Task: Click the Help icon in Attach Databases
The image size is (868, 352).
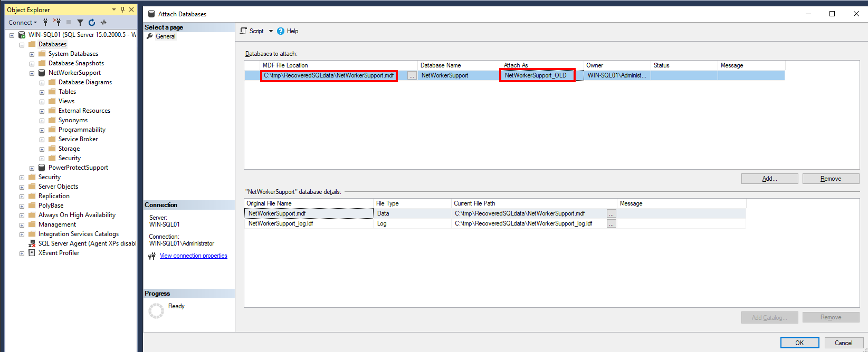Action: click(x=281, y=31)
